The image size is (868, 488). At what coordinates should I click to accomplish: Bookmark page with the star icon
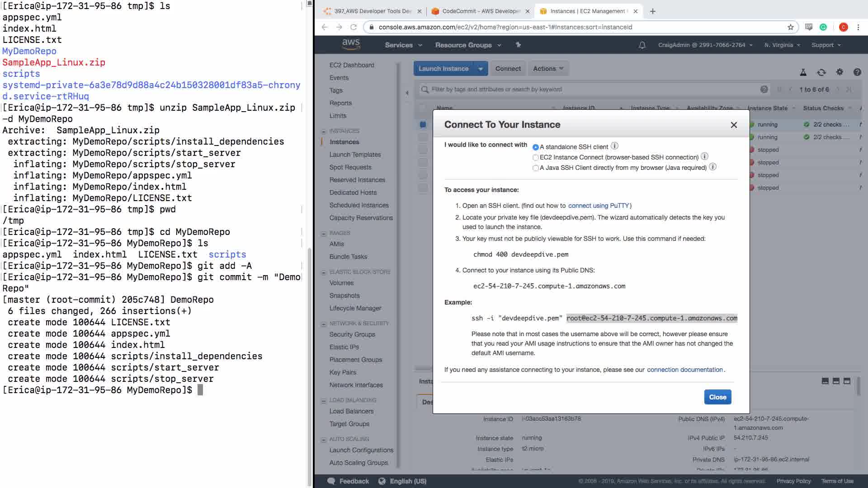tap(790, 27)
